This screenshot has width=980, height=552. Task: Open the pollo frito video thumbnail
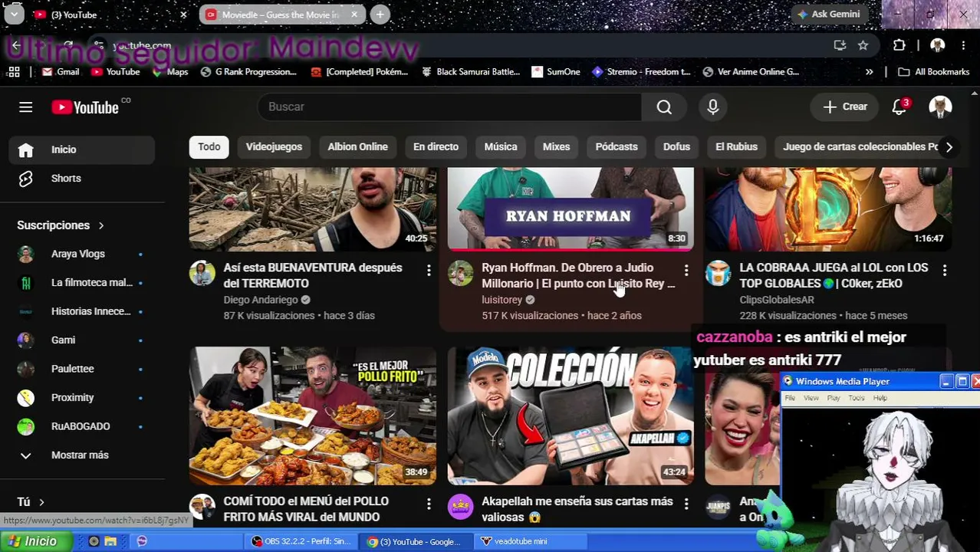[x=313, y=416]
